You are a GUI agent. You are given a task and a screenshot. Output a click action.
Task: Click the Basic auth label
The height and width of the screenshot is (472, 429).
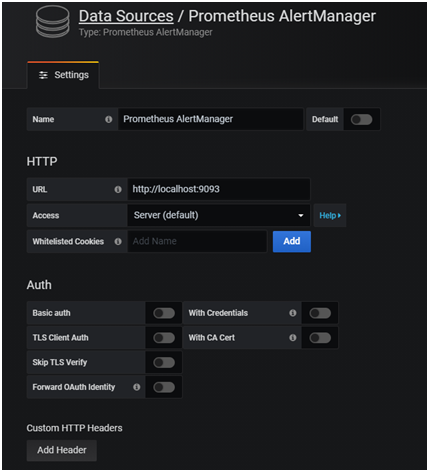point(51,313)
